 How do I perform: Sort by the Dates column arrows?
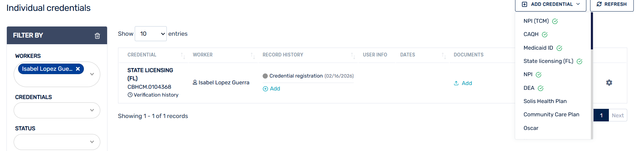443,55
